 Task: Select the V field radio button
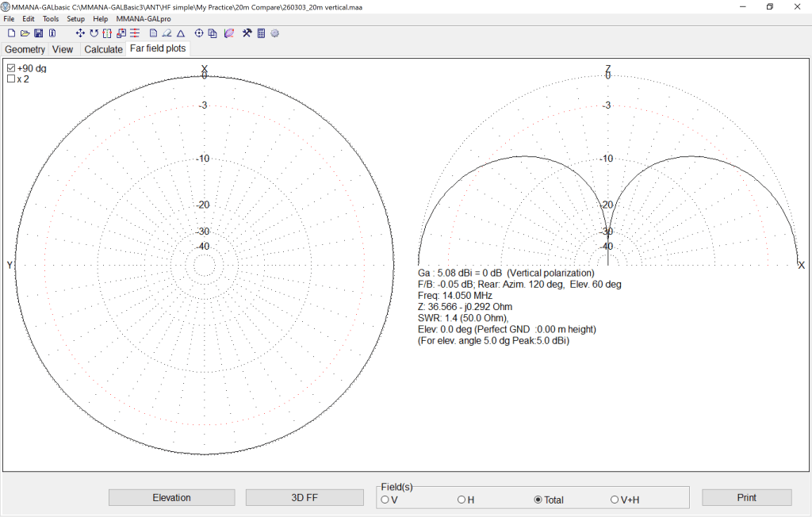385,500
